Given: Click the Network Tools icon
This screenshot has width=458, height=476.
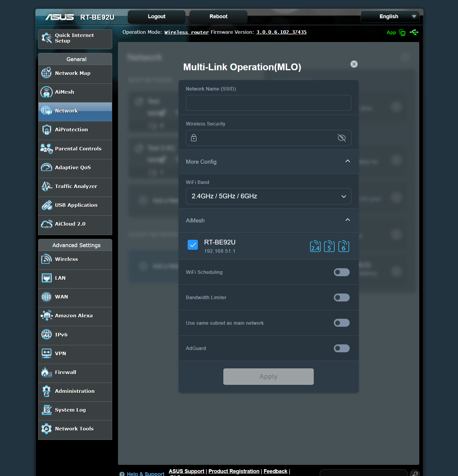Looking at the screenshot, I should click(46, 429).
